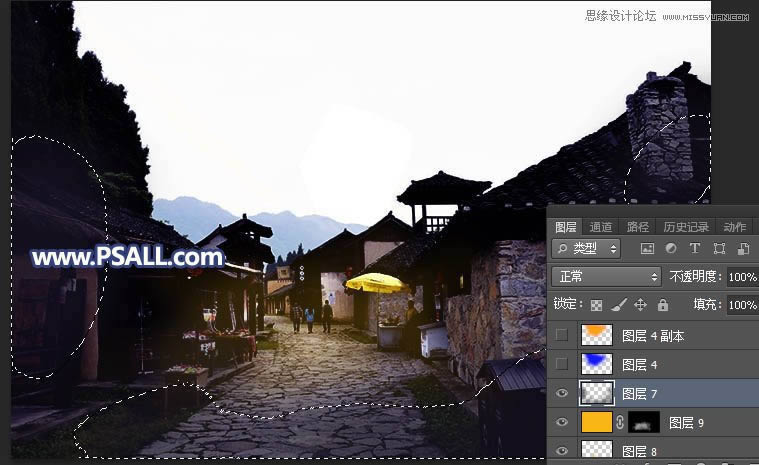This screenshot has width=759, height=465.
Task: Enable lock position move icon
Action: 640,305
